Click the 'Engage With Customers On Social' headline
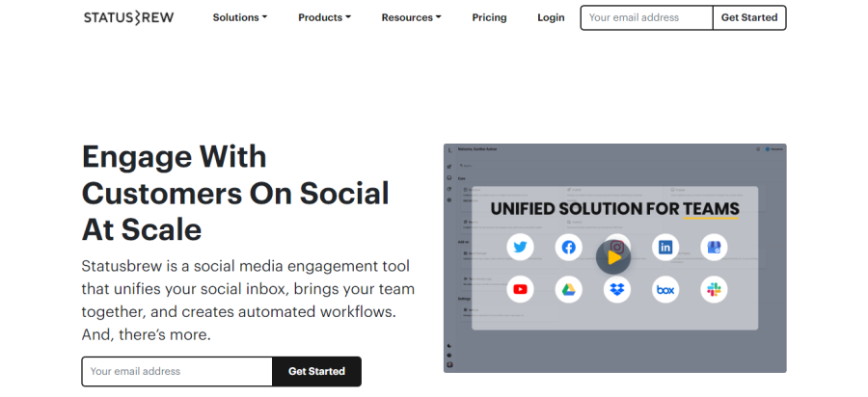The height and width of the screenshot is (397, 868). [235, 193]
